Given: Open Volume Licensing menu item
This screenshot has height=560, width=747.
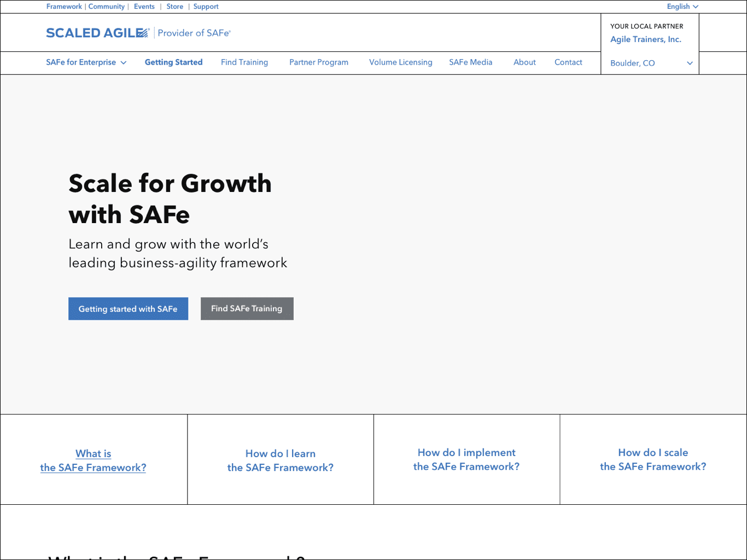Looking at the screenshot, I should tap(401, 62).
